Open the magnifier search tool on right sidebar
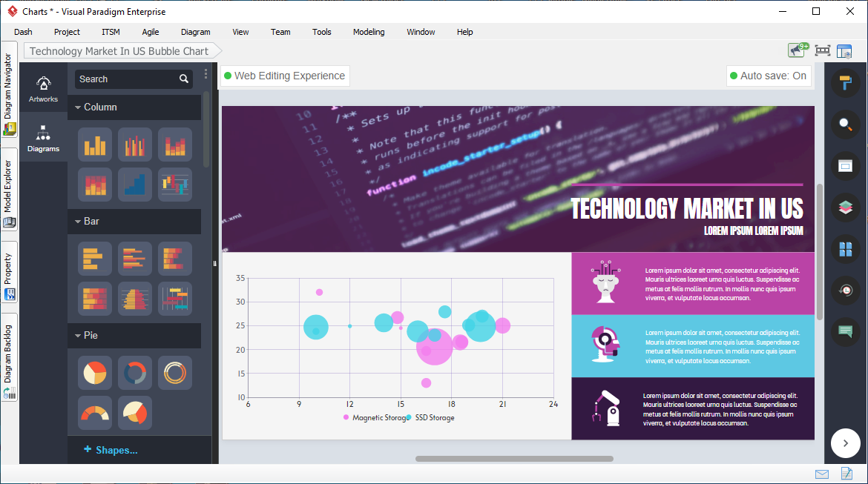 [x=845, y=125]
